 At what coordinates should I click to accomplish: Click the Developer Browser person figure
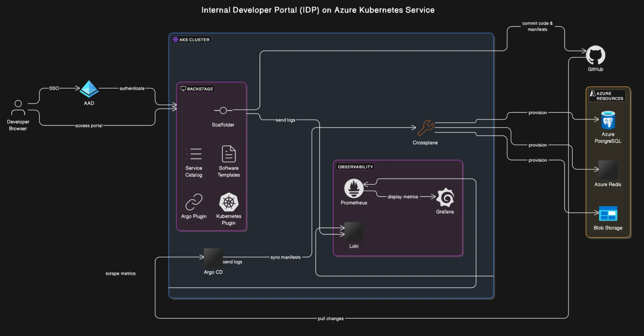(18, 108)
